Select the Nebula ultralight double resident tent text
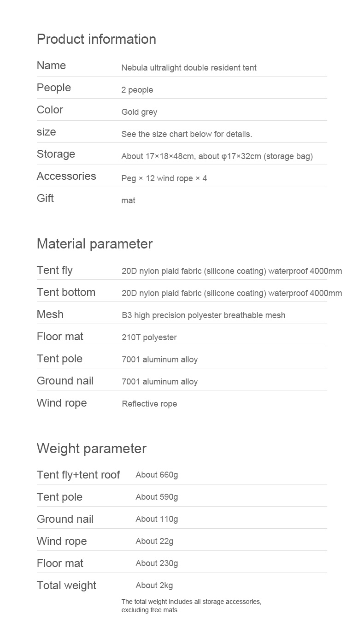Viewport: 364px width, 632px height. [189, 68]
